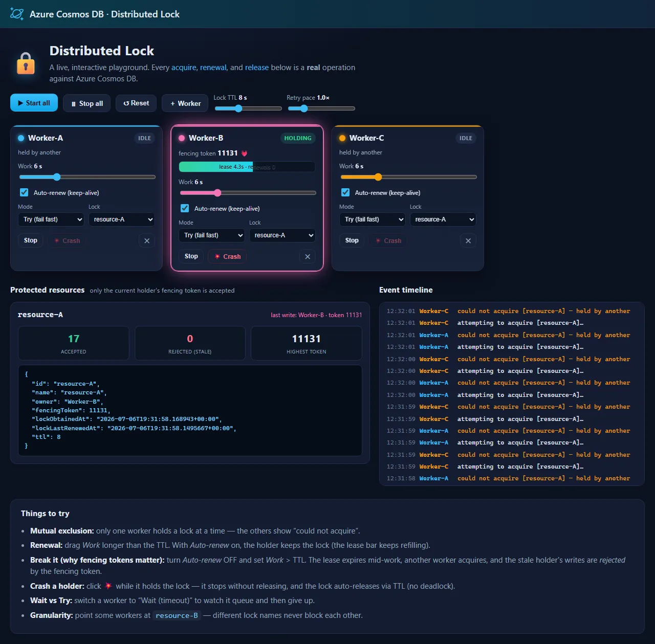Viewport: 655px width, 644px height.
Task: Stop Worker-A
Action: coord(31,240)
